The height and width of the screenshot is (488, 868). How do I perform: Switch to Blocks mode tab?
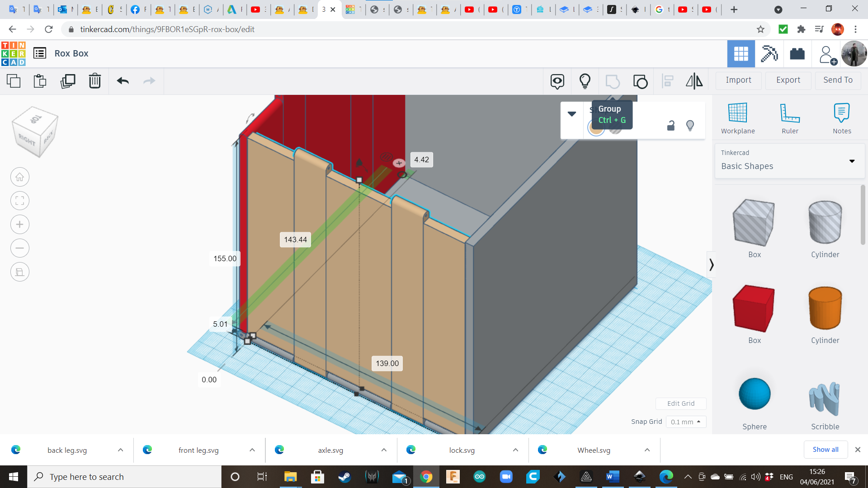coord(769,54)
